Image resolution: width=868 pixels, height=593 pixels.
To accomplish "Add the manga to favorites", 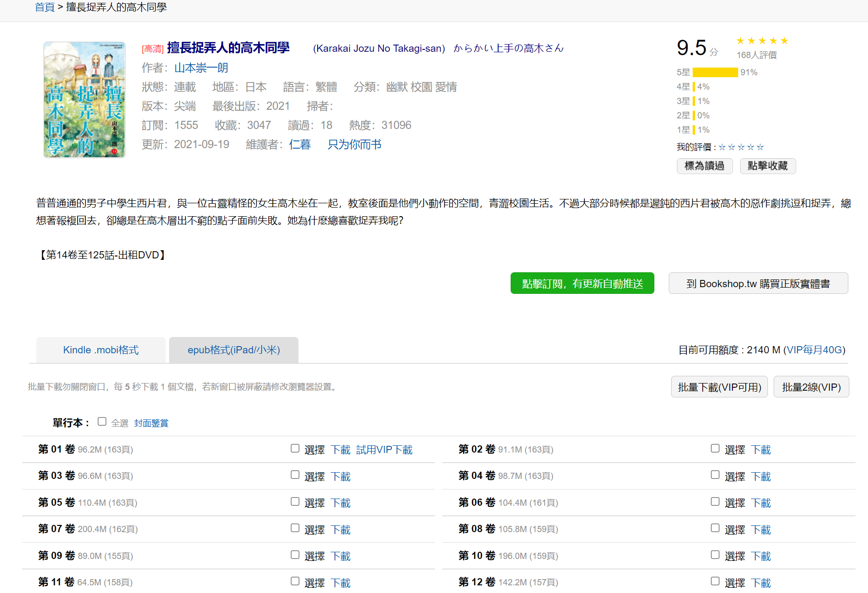I will tap(767, 166).
